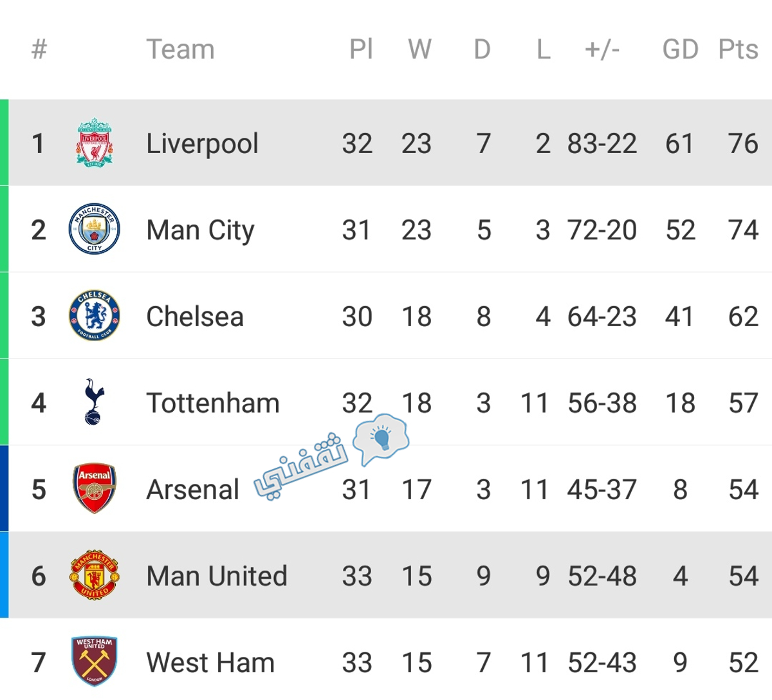The width and height of the screenshot is (772, 700).
Task: Select the Chelsea club crest
Action: click(95, 316)
